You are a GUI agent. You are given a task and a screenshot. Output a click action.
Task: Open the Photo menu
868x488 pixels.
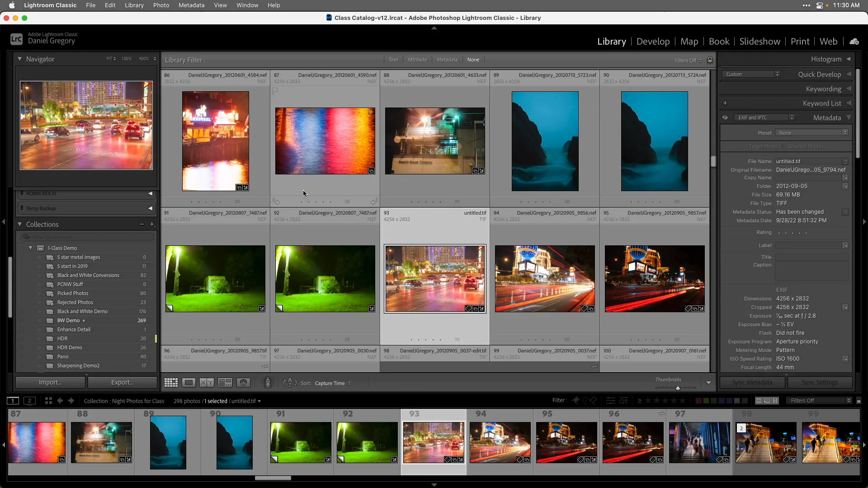pos(161,5)
